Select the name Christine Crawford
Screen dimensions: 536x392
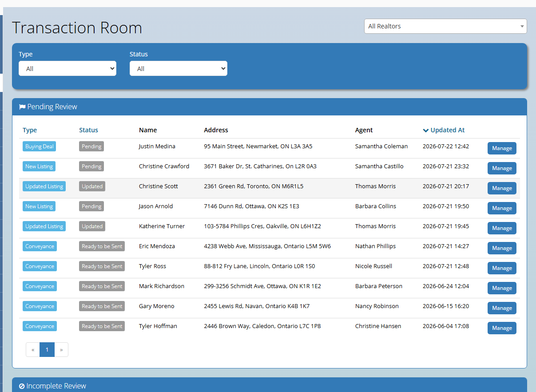tap(164, 166)
